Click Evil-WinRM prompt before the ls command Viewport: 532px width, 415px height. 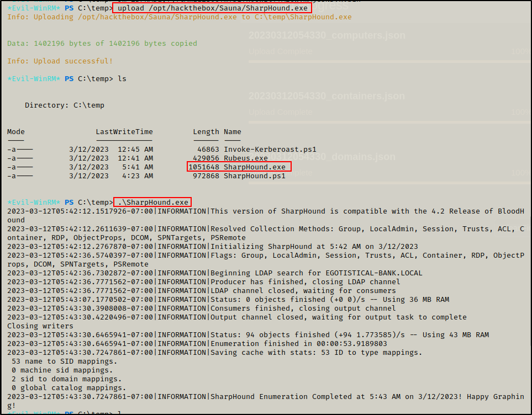point(60,79)
